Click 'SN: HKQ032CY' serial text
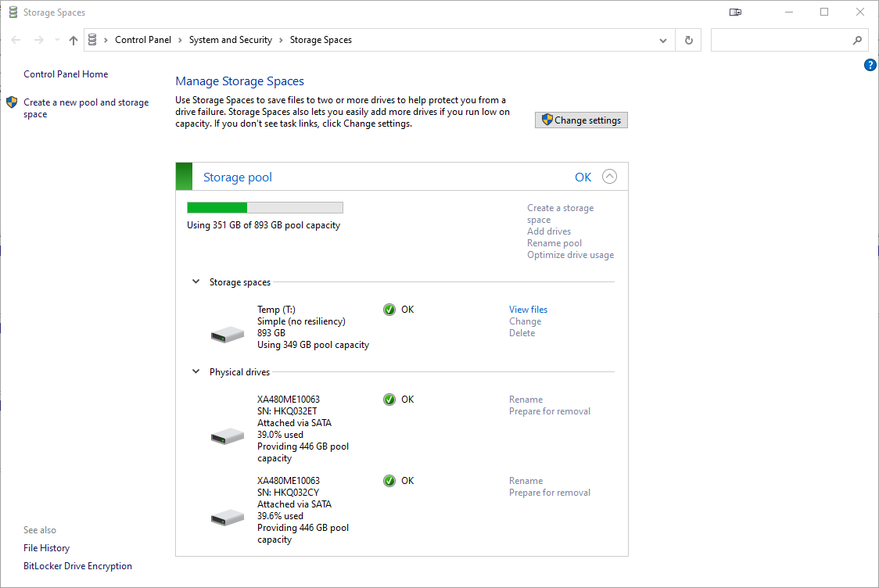 coord(288,493)
